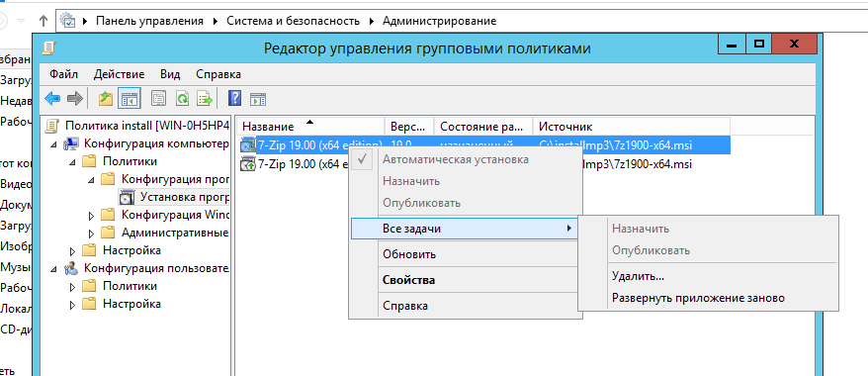The height and width of the screenshot is (376, 868).
Task: Click source path of second 7-Zip row
Action: [x=638, y=164]
